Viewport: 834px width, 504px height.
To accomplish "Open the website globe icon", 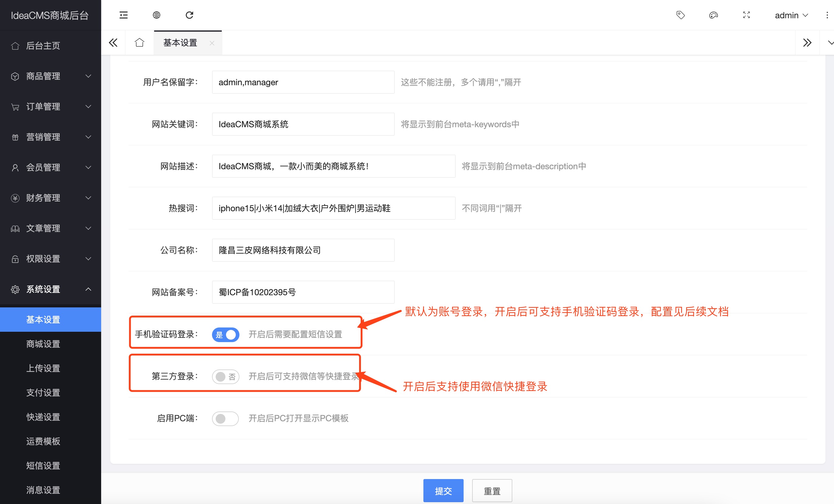I will tap(156, 15).
